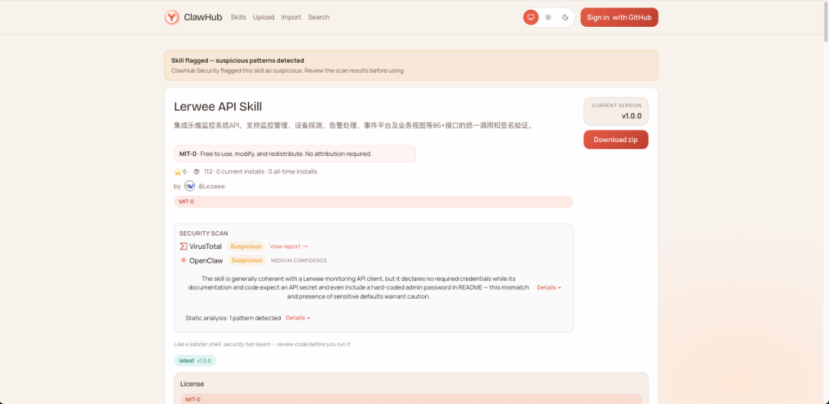Switch to light theme sun icon

pos(548,17)
